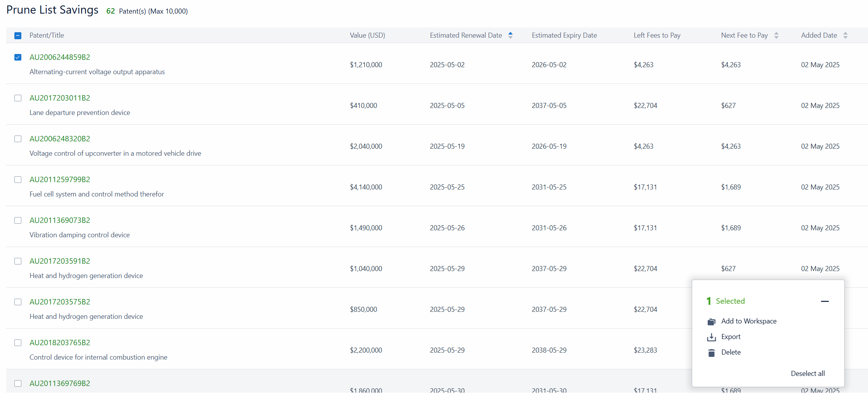Sort by Estimated Renewal Date arrows
Viewport: 868px width, 393px height.
510,35
